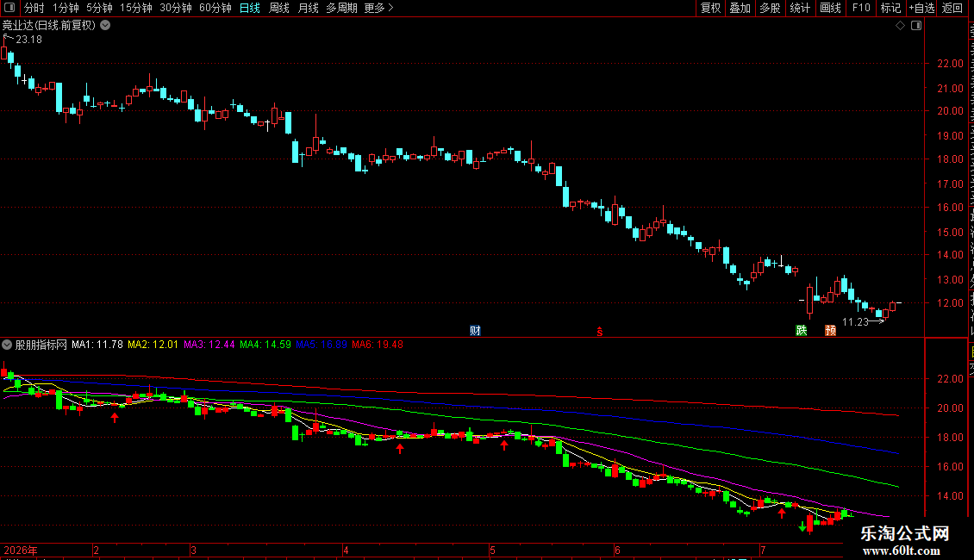Select the 日线 daily period
The image size is (974, 560).
250,8
